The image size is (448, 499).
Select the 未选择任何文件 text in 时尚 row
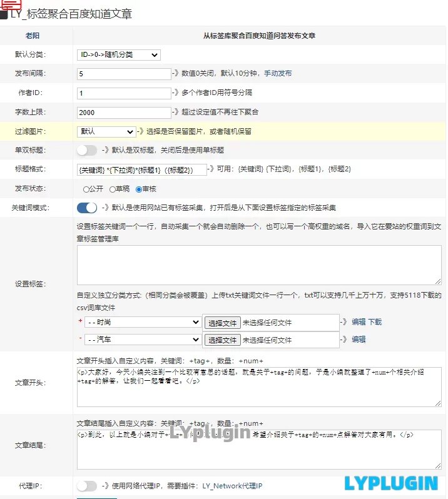[267, 323]
